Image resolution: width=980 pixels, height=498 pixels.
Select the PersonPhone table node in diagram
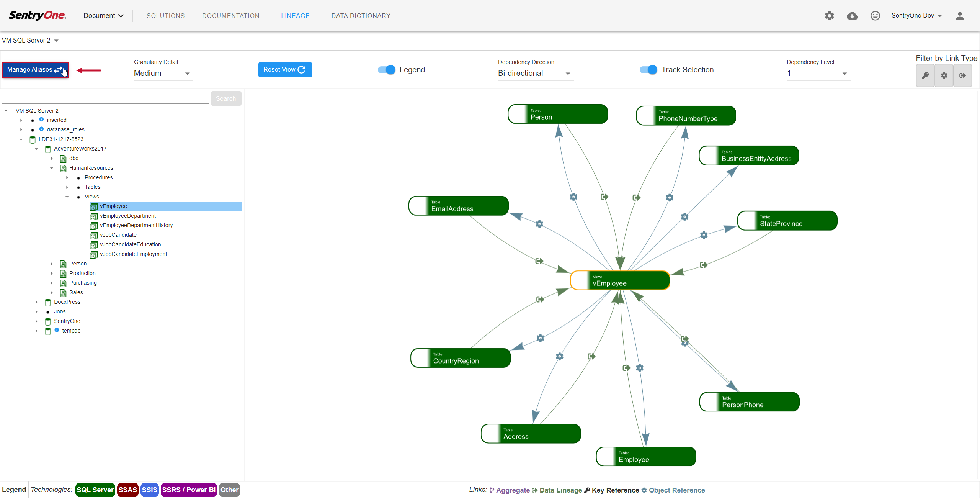749,402
